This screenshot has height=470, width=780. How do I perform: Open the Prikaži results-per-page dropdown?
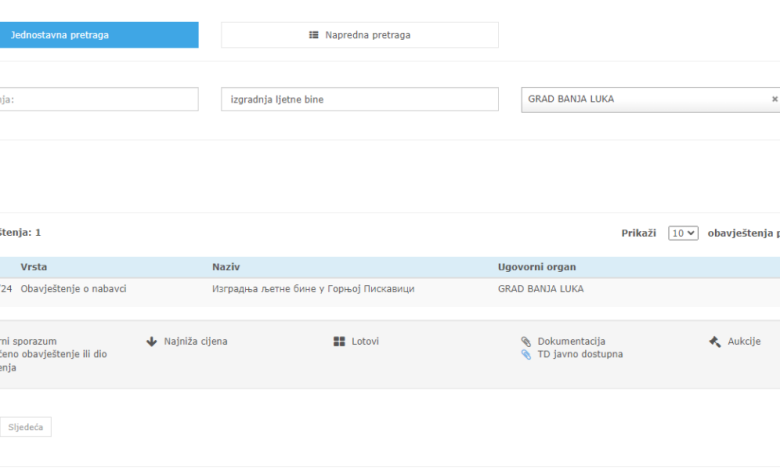683,233
